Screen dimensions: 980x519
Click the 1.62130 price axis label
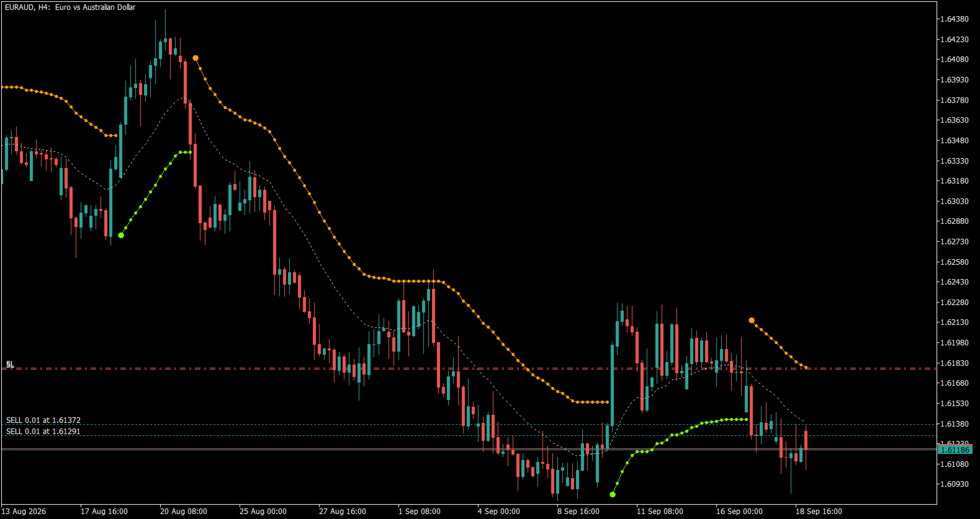[955, 322]
